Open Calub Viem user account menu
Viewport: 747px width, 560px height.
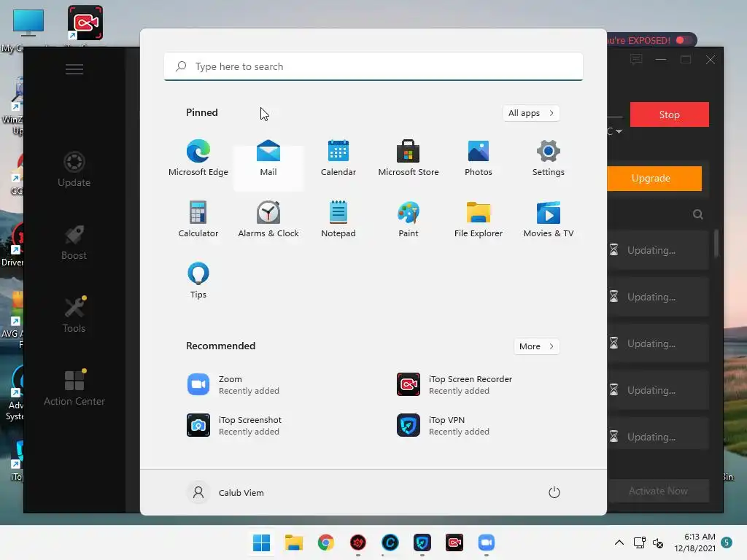coord(225,492)
